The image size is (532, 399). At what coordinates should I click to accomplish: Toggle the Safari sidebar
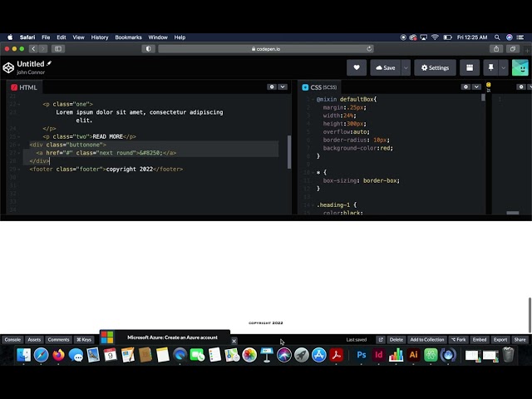coord(58,49)
